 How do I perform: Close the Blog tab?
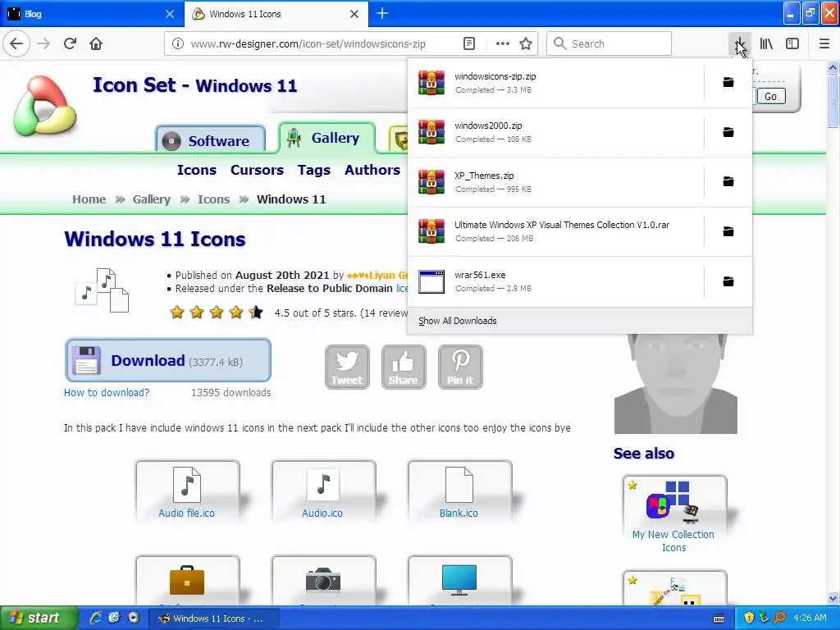(x=170, y=14)
